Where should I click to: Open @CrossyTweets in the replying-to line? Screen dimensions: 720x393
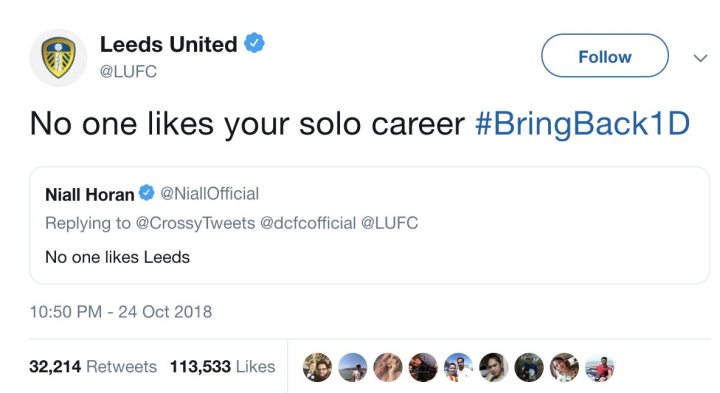195,223
